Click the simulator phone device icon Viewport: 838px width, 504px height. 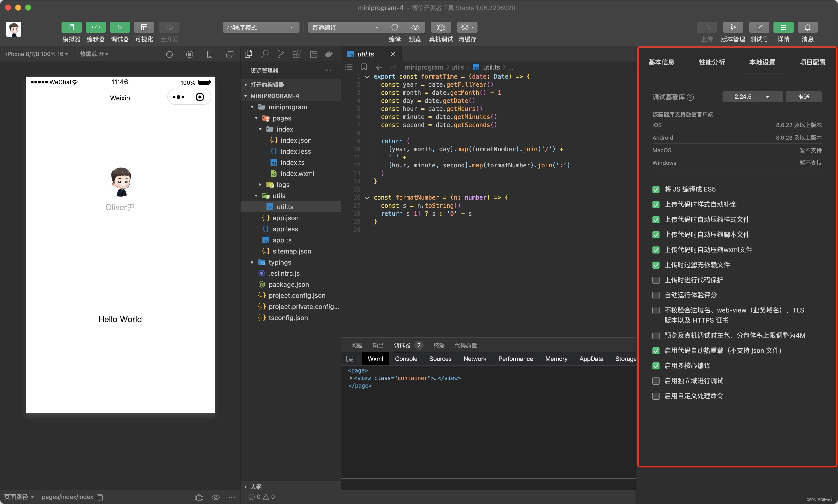pyautogui.click(x=209, y=54)
